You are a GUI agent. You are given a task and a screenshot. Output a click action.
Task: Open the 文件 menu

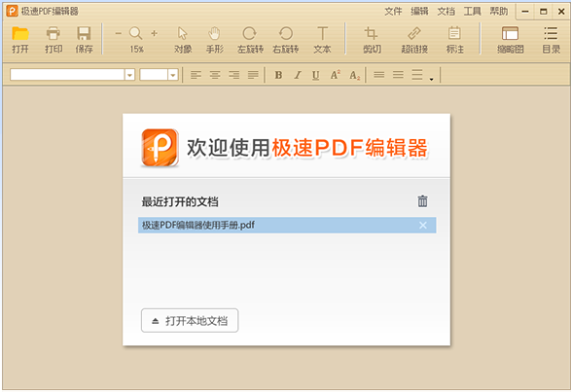[393, 12]
